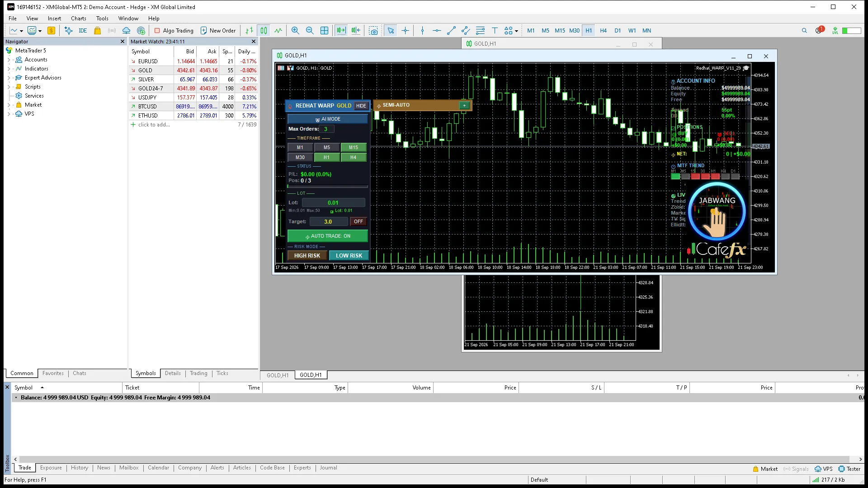Image resolution: width=868 pixels, height=488 pixels.
Task: Click the yellow dollar trading icon in toolbar
Action: point(52,31)
